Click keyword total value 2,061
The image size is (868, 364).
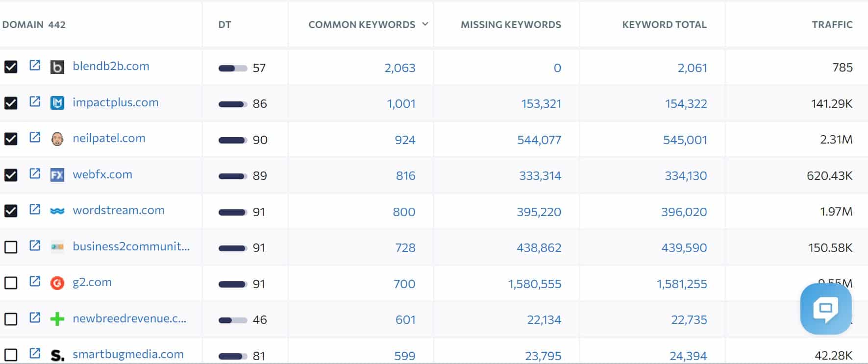(693, 68)
